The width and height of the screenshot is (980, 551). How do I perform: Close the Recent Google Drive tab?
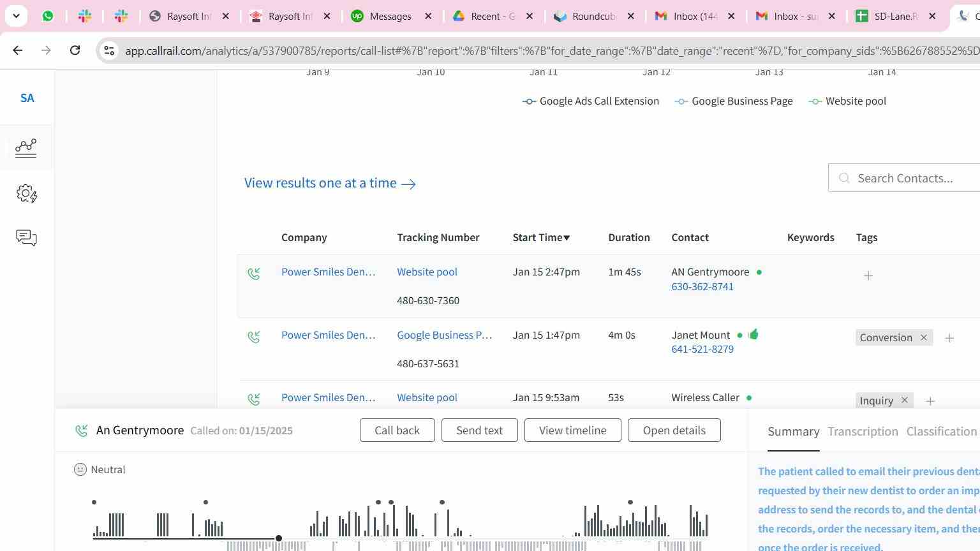(530, 16)
